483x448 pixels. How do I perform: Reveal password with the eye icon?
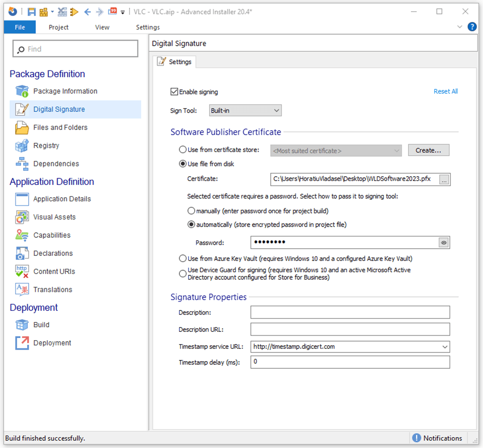tap(443, 242)
